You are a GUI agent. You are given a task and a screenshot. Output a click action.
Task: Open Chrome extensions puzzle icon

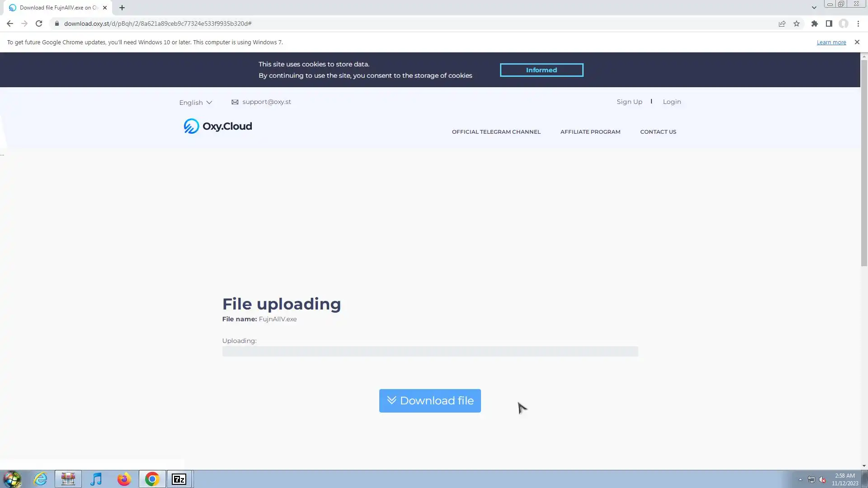[x=814, y=23]
